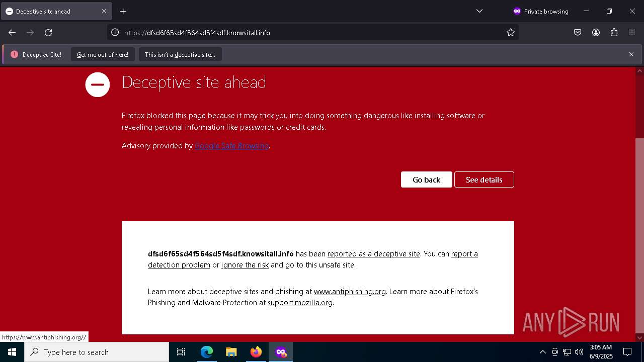Select the Deceptive site ahead tab
Image resolution: width=644 pixels, height=362 pixels.
click(x=55, y=11)
